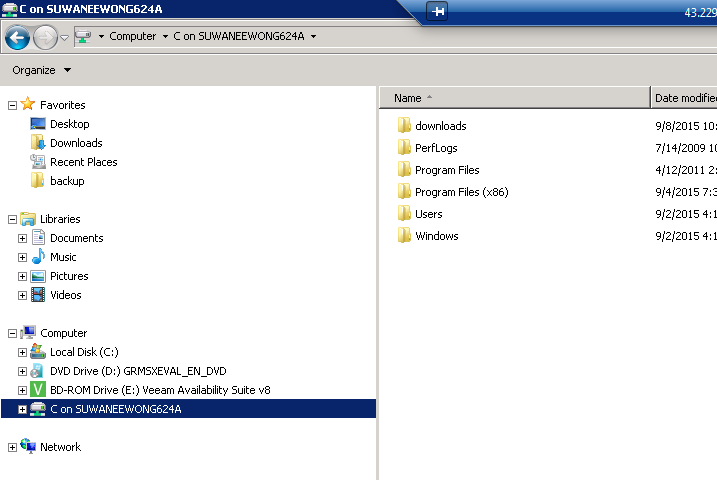Click the Back navigation arrow button
This screenshot has width=717, height=480.
[17, 38]
